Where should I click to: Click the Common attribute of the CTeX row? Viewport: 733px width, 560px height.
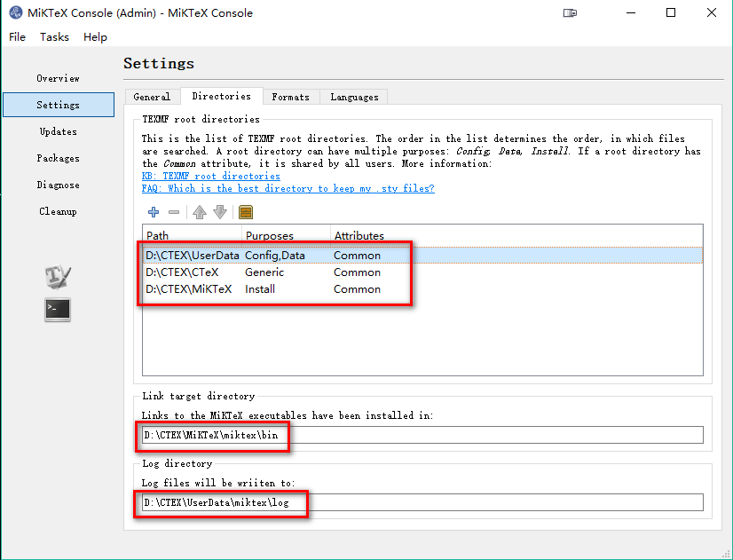click(357, 272)
